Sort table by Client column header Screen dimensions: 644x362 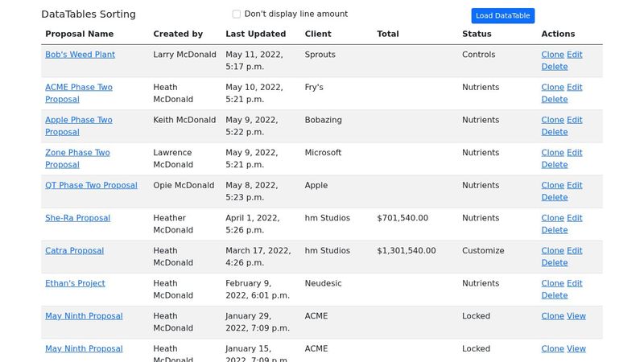click(318, 34)
